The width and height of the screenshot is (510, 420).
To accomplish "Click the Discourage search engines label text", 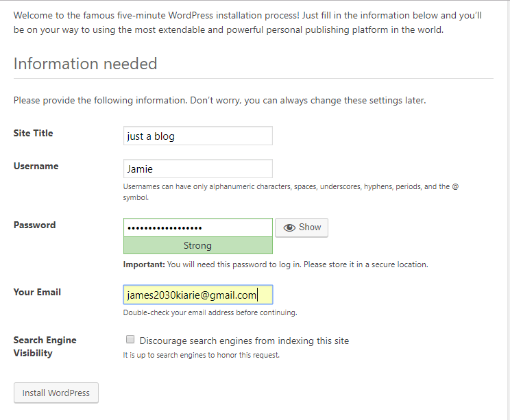I will pos(244,341).
